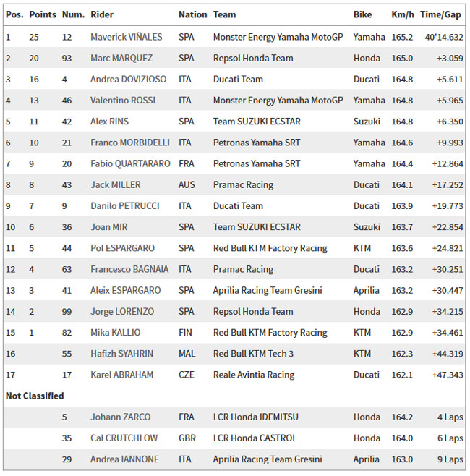Click Red Bull KTM Tech 3 team cell
Viewport: 470px width, 476px height.
pos(253,354)
